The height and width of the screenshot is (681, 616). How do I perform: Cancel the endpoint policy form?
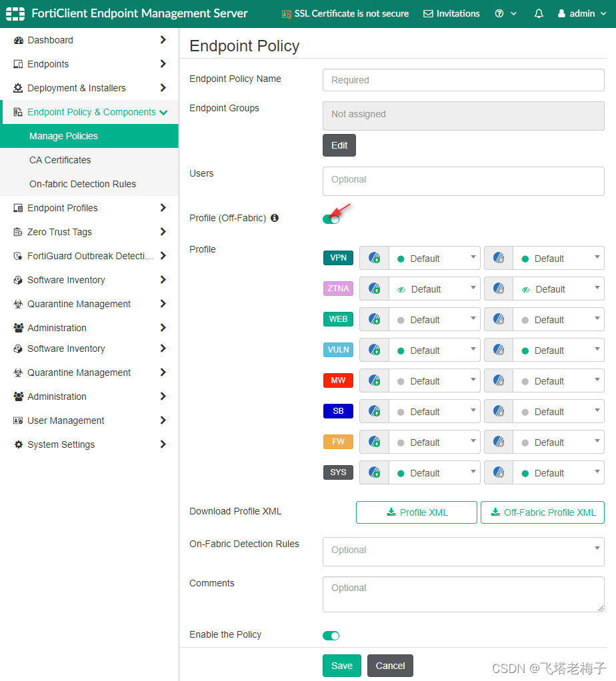pyautogui.click(x=390, y=666)
